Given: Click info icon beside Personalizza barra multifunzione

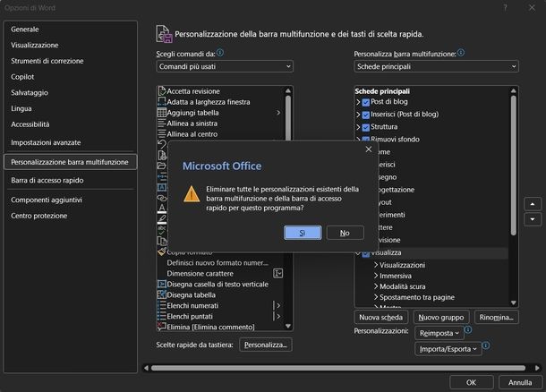Looking at the screenshot, I should pos(461,53).
